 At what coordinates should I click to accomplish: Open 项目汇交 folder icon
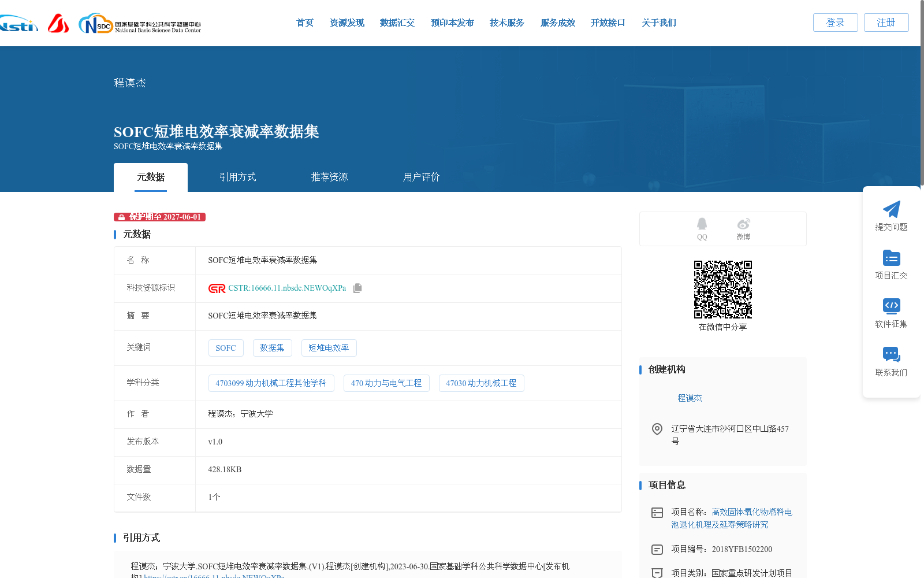click(x=891, y=258)
